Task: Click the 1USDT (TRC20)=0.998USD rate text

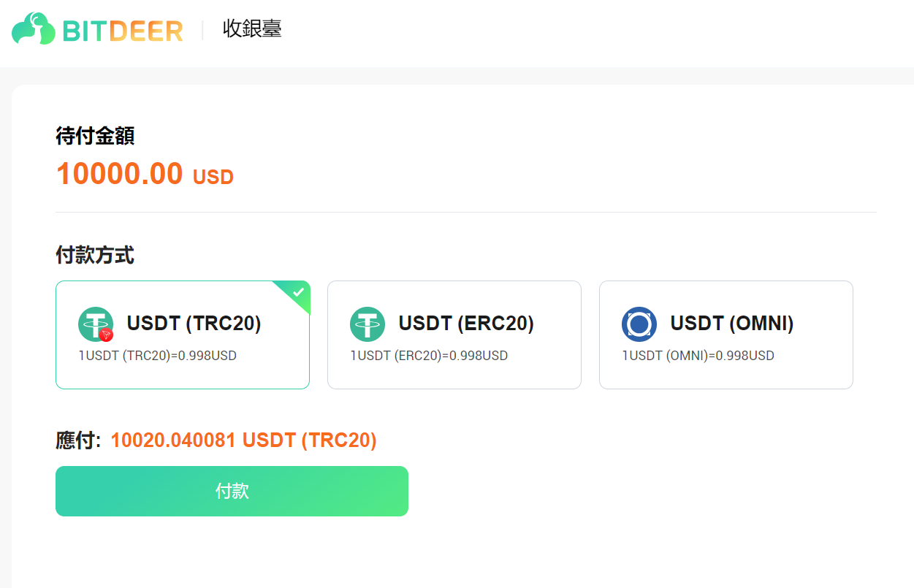Action: 158,356
